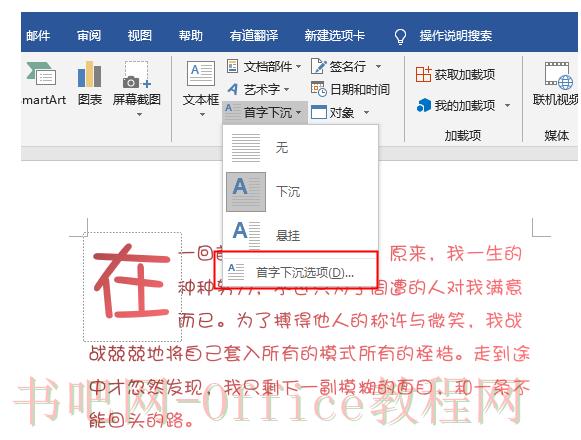581x440 pixels.
Task: Switch to the 视图 tab
Action: coord(140,36)
